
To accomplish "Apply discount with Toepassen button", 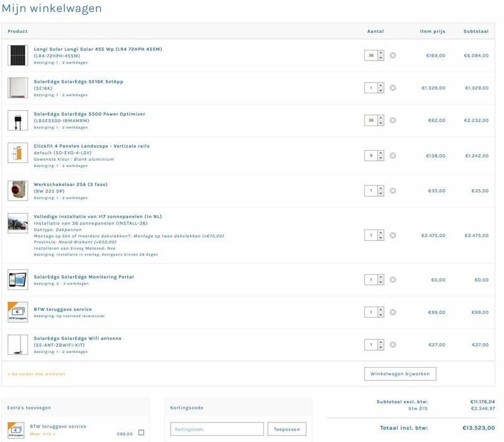I will (x=287, y=428).
